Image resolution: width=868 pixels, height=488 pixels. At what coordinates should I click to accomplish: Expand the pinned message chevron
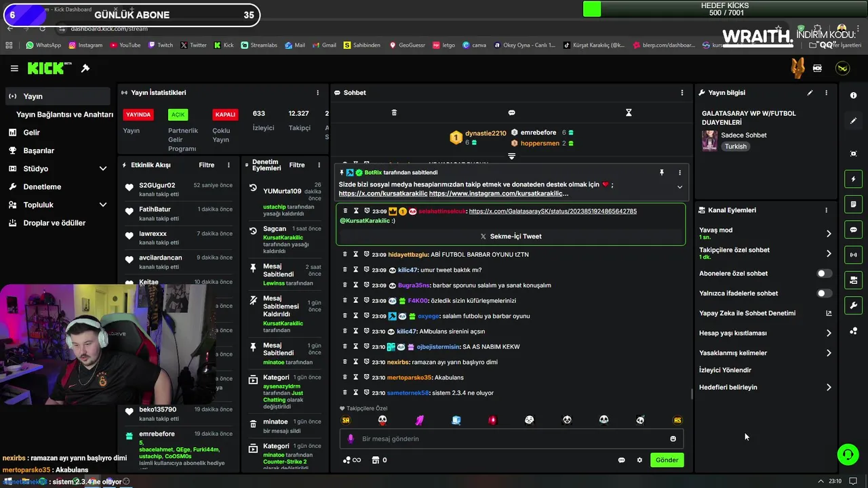tap(679, 188)
